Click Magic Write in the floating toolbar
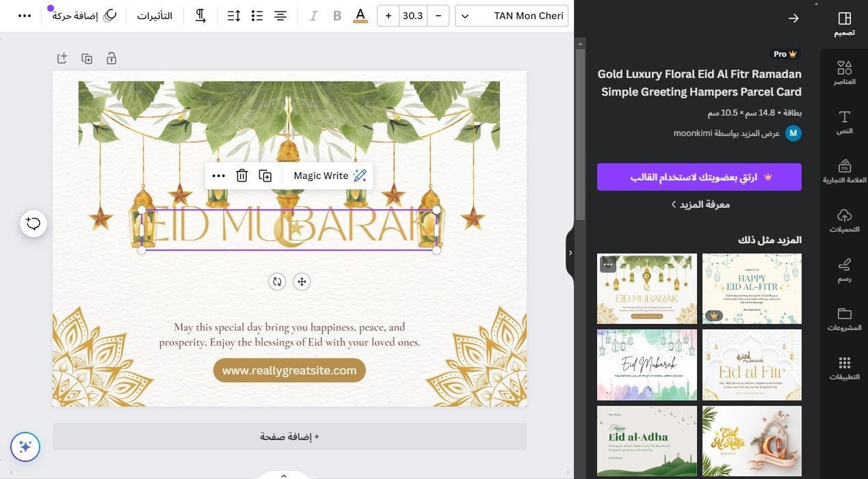Screen dimensions: 868x479 330,176
